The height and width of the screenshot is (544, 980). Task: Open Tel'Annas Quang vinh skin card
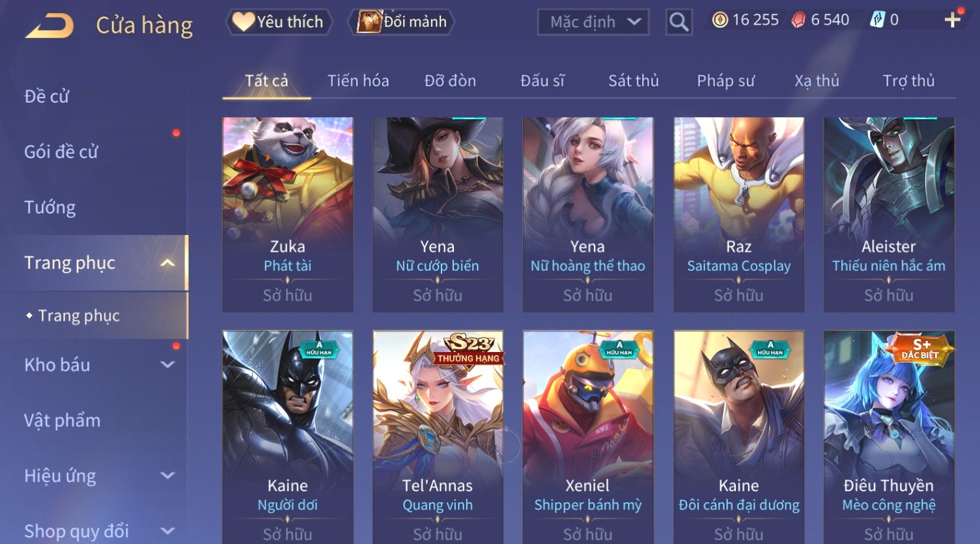click(x=438, y=437)
